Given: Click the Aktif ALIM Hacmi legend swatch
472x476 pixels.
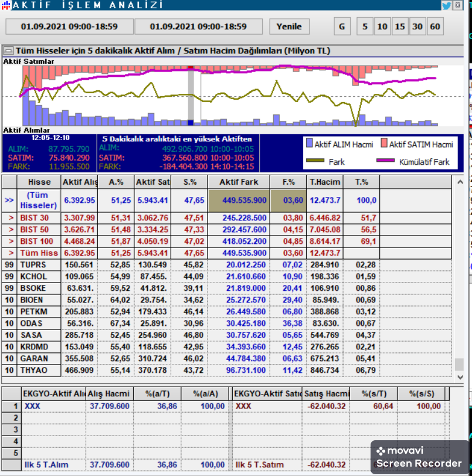Looking at the screenshot, I should 309,143.
